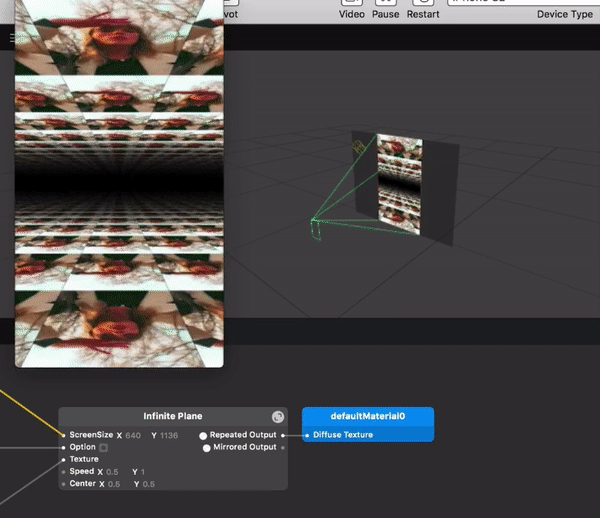Screen dimensions: 600x518
Task: Expand the Infinite Plane patch group
Action: pos(278,417)
